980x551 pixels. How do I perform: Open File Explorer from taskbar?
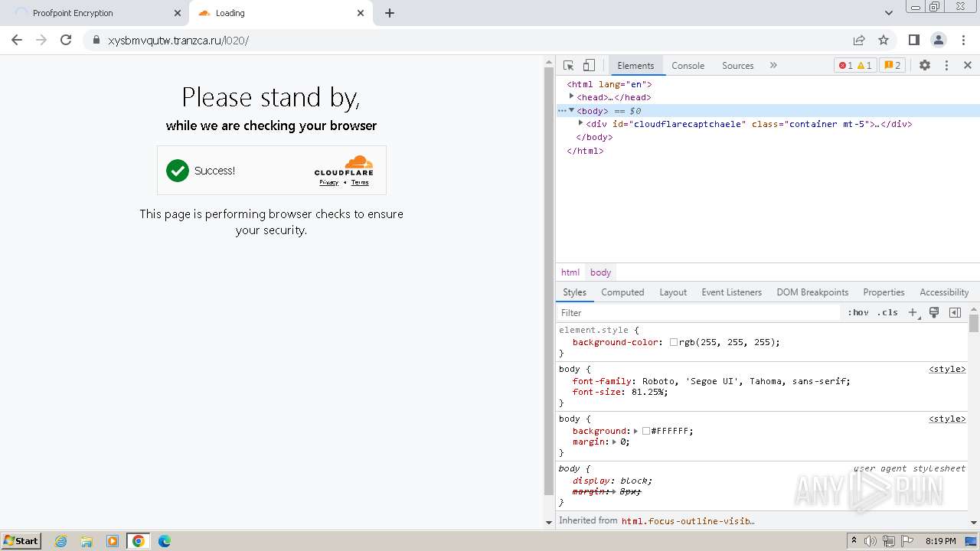coord(87,541)
